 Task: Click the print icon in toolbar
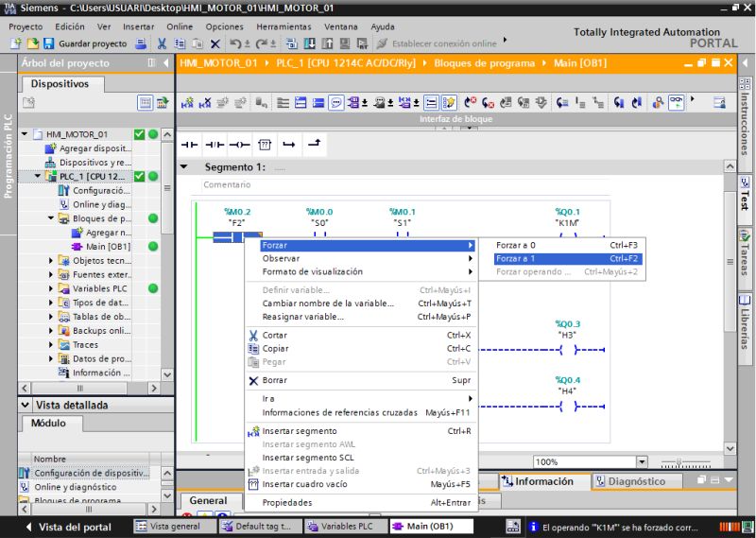141,43
